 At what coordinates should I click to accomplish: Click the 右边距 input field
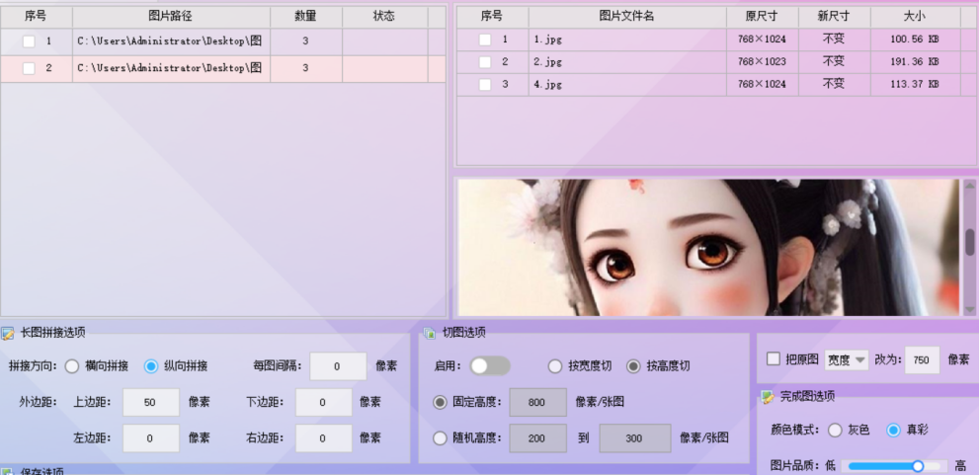tap(324, 438)
